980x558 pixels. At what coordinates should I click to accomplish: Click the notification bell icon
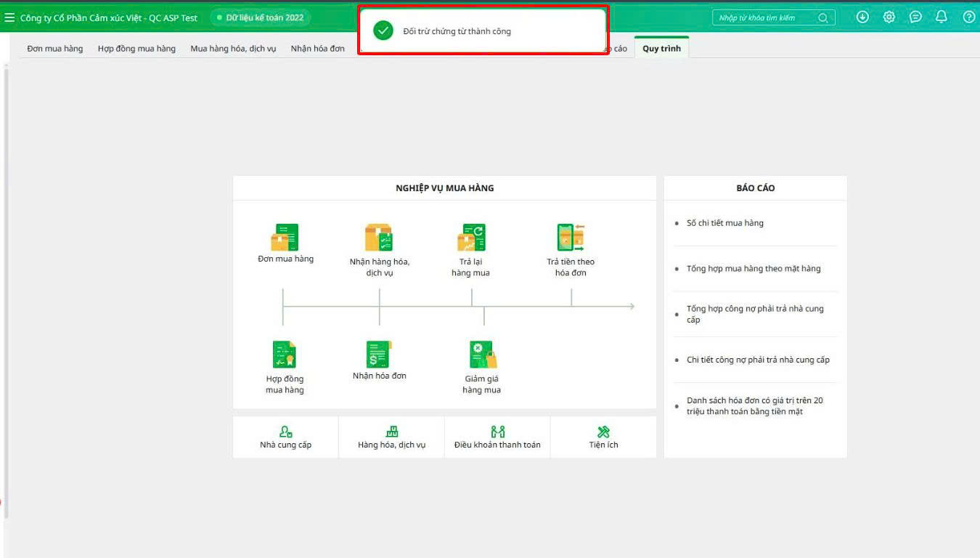click(x=942, y=17)
